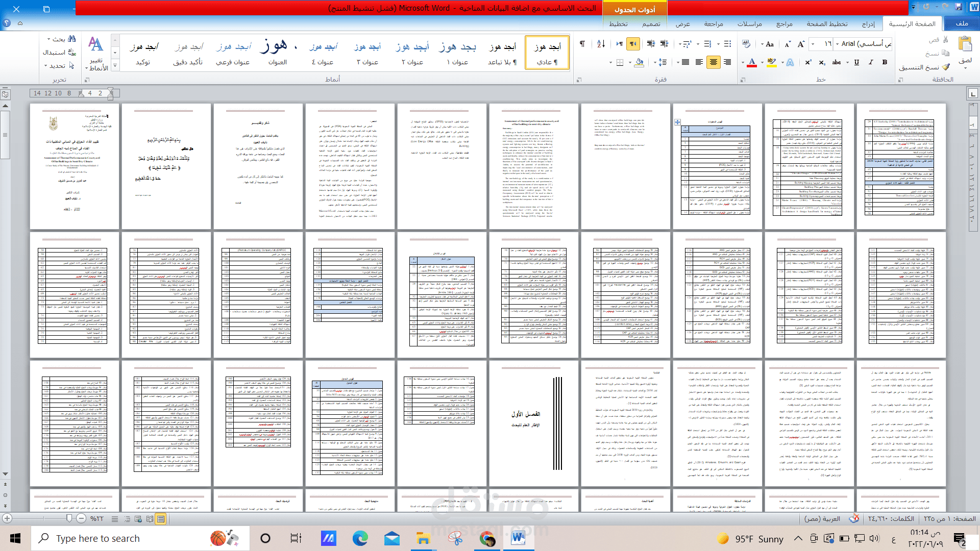Viewport: 980px width, 551px height.
Task: Click the Borders icon
Action: (620, 62)
